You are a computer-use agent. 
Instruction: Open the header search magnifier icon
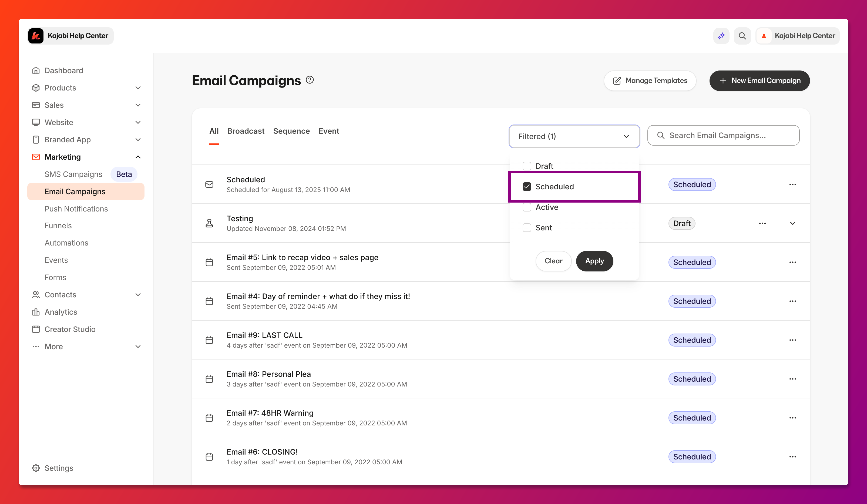[x=742, y=36]
